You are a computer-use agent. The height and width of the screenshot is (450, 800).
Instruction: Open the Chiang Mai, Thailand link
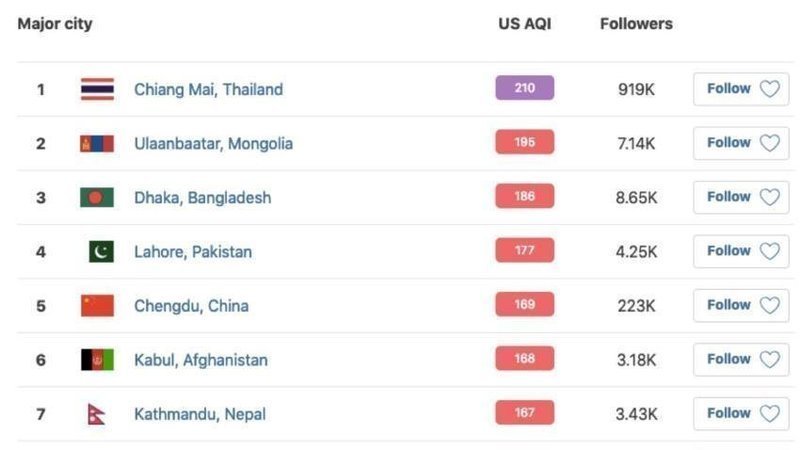(x=208, y=89)
